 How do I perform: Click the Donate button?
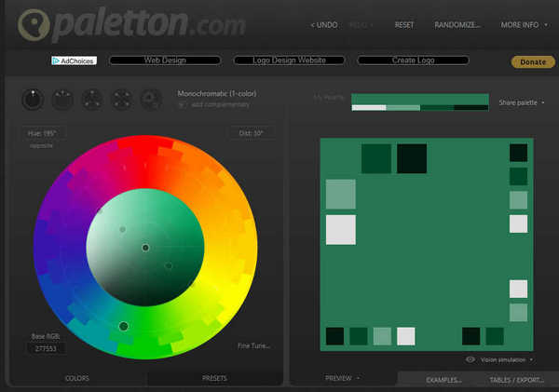pyautogui.click(x=533, y=61)
